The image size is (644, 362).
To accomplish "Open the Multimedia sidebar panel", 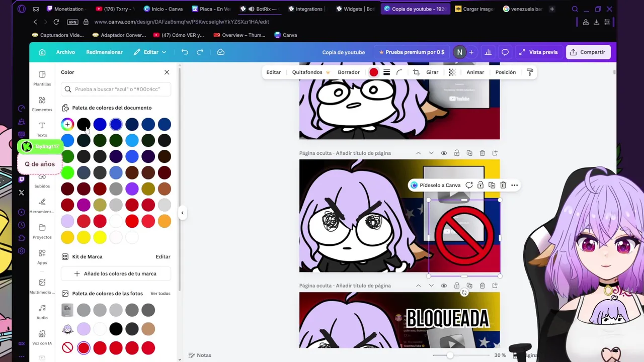I will [42, 286].
